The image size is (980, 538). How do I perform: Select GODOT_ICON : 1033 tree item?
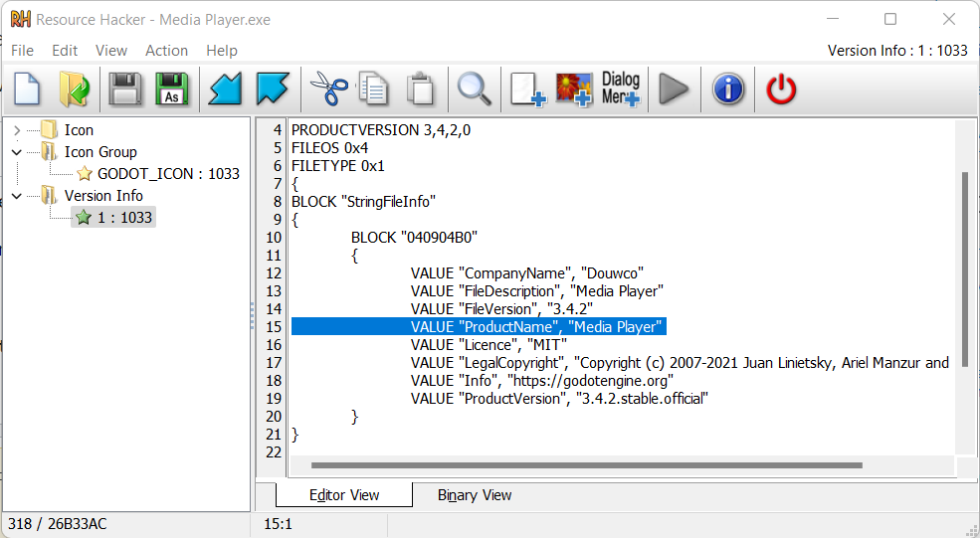(x=168, y=174)
